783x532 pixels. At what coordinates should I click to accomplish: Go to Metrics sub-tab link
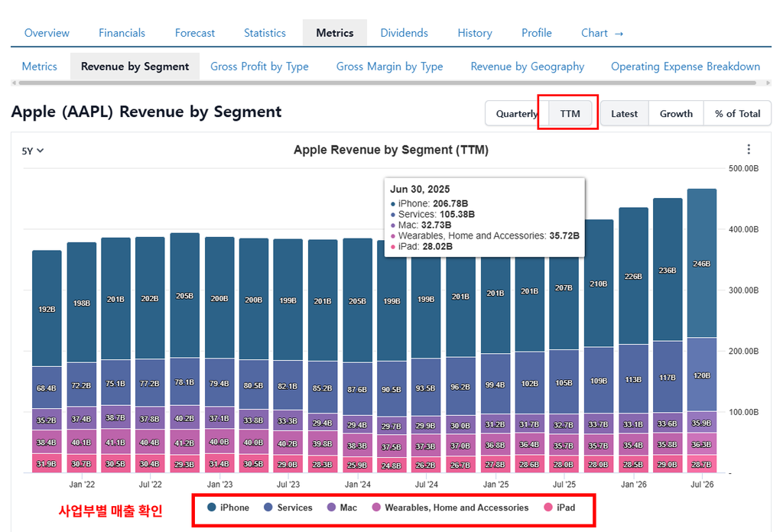click(40, 66)
